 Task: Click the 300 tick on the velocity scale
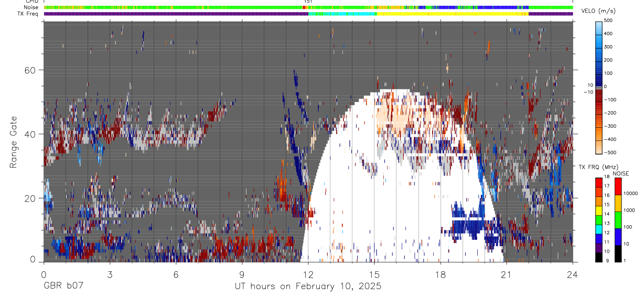click(609, 47)
